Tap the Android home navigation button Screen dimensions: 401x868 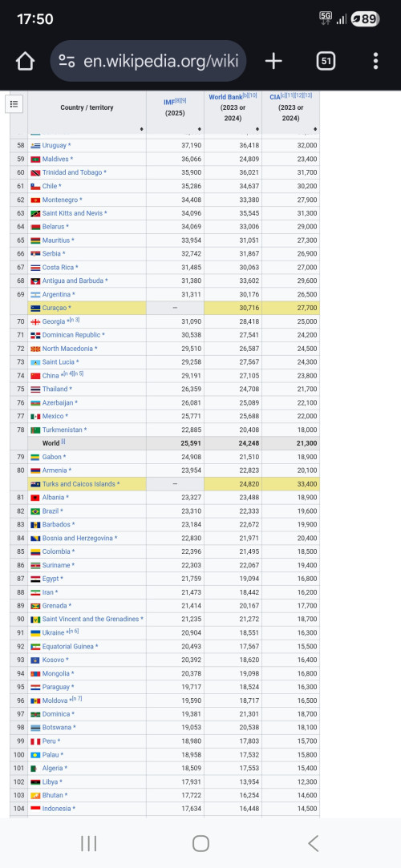pyautogui.click(x=200, y=843)
